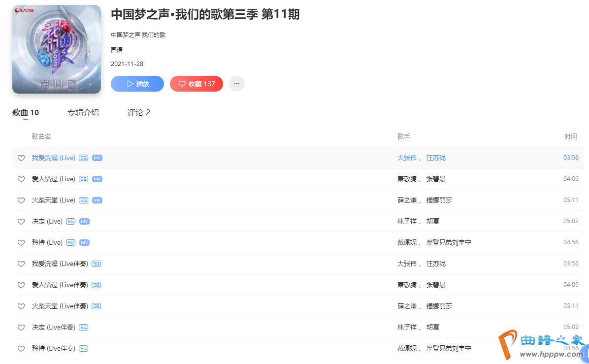Open the 评论 2 comments tab
Screen dimensions: 589x364
pyautogui.click(x=138, y=113)
